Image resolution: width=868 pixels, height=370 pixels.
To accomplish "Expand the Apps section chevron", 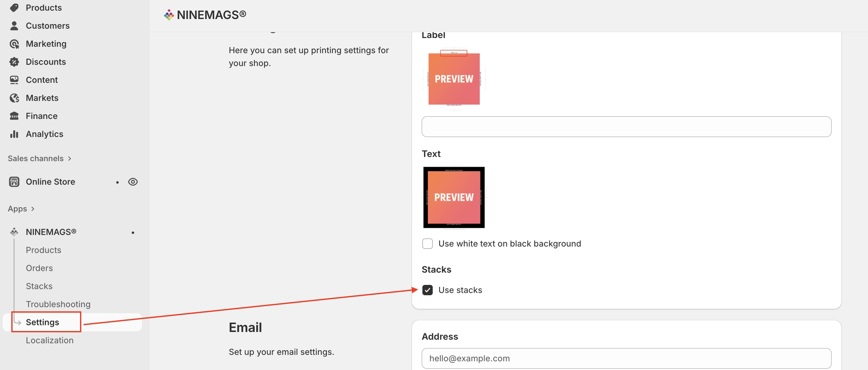I will click(33, 209).
